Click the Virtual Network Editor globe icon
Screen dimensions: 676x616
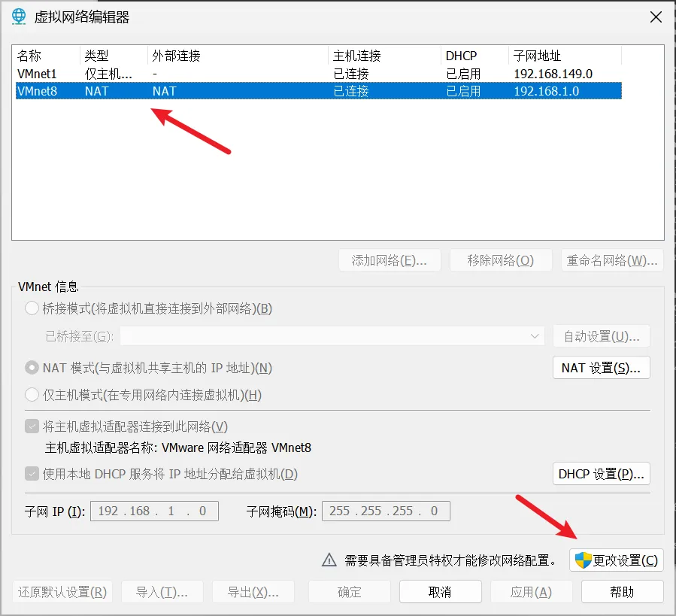tap(19, 17)
